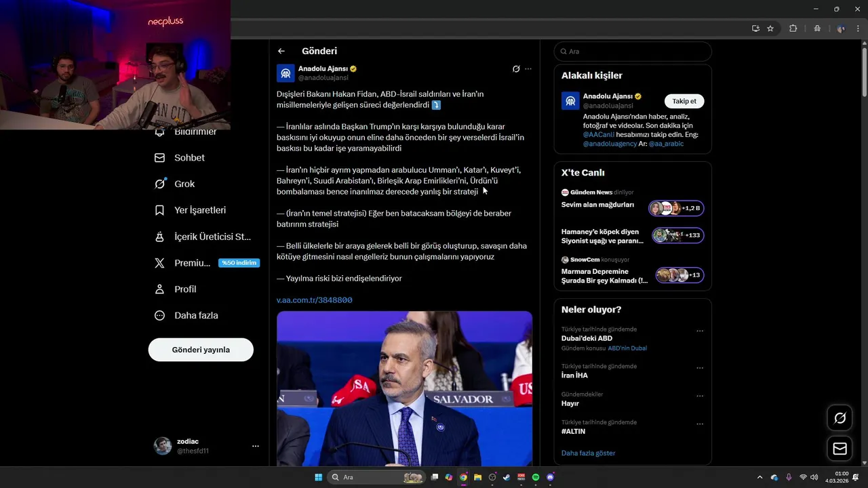Viewport: 868px width, 488px height.
Task: Click Daha fazla göster link
Action: click(588, 453)
